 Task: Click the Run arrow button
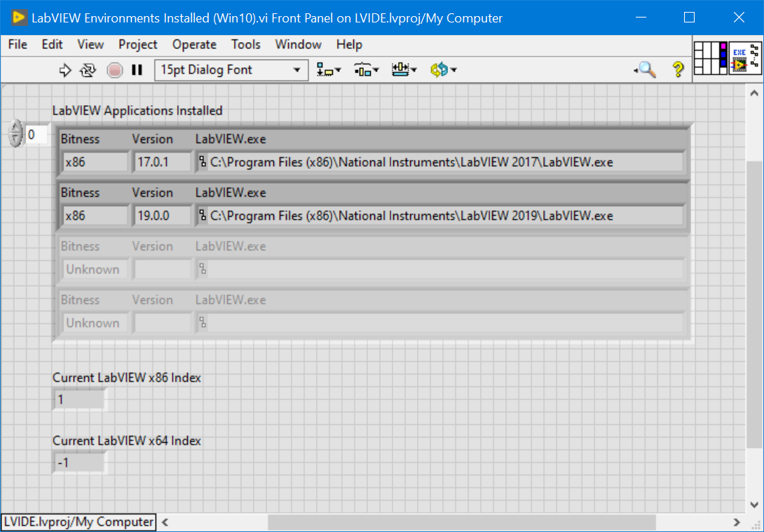point(65,70)
